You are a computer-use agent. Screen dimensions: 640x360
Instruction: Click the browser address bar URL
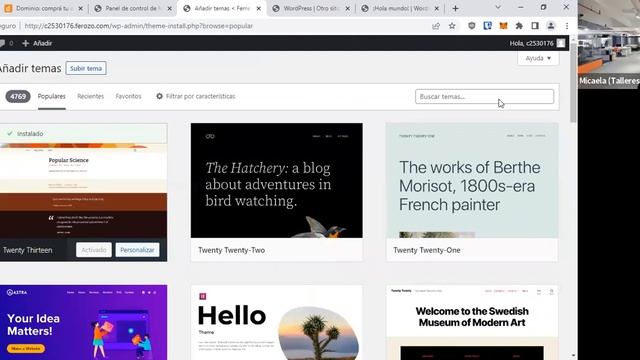(139, 26)
